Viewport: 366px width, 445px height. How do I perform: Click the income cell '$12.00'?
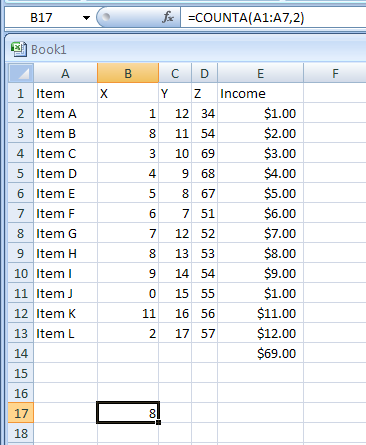(260, 333)
